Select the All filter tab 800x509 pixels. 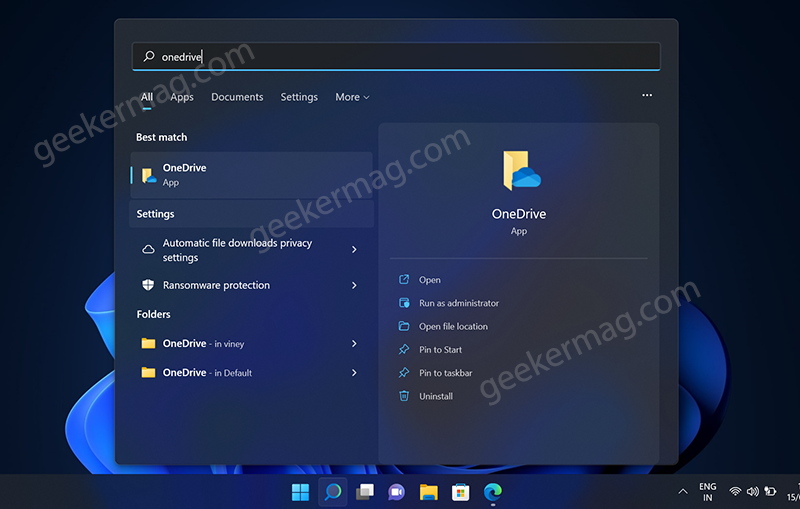coord(147,97)
